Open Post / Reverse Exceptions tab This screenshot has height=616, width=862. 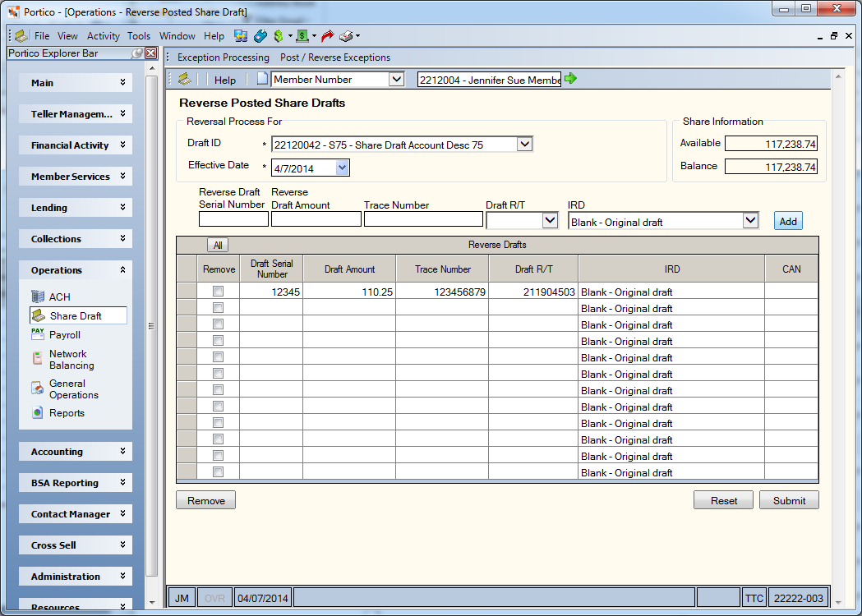334,57
